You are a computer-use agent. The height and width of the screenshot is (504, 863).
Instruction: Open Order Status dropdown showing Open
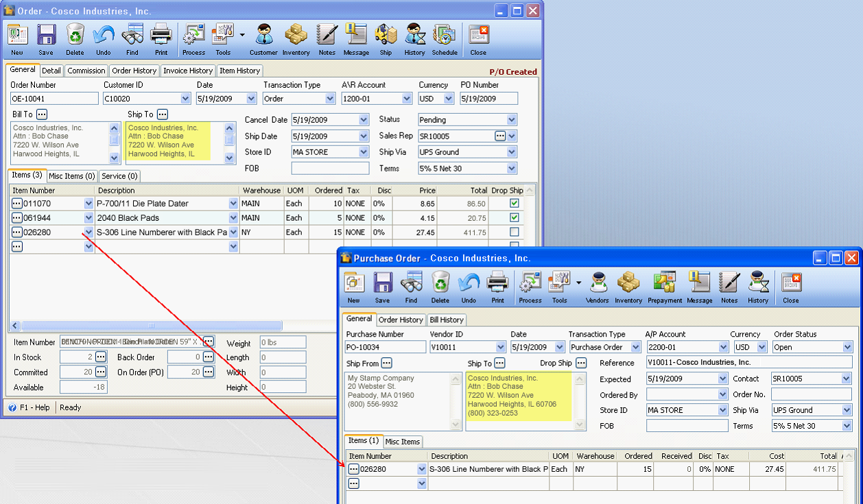[x=848, y=348]
